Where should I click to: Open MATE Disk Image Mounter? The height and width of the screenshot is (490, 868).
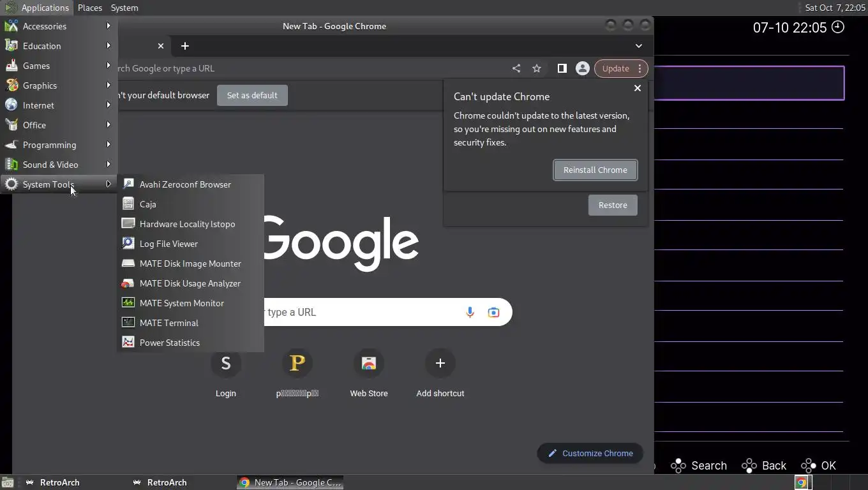coord(190,264)
